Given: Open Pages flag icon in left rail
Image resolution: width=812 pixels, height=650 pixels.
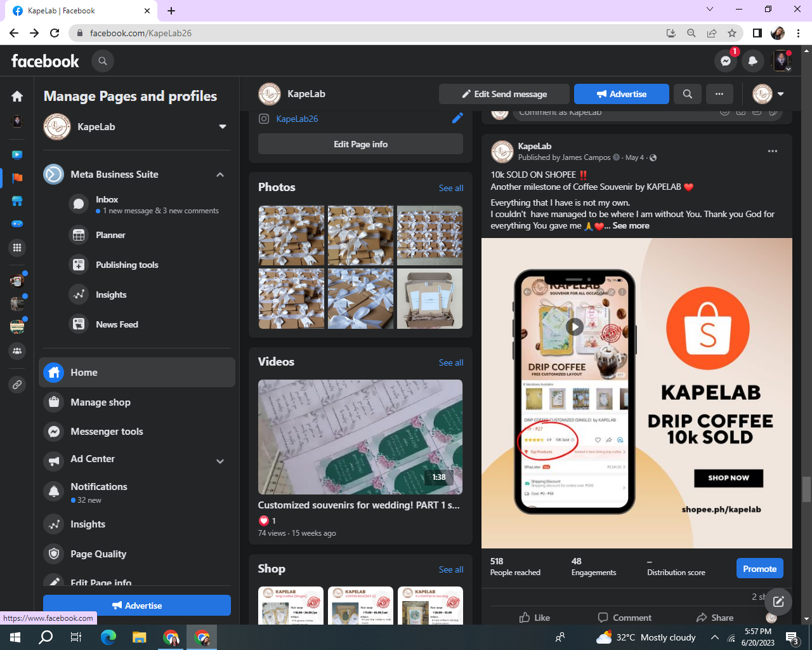Looking at the screenshot, I should tap(17, 178).
